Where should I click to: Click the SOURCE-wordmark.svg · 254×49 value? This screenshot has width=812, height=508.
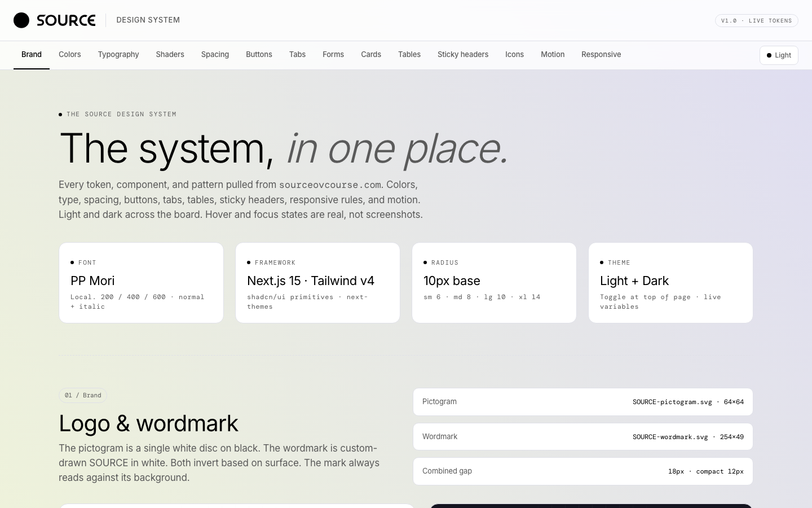tap(688, 437)
